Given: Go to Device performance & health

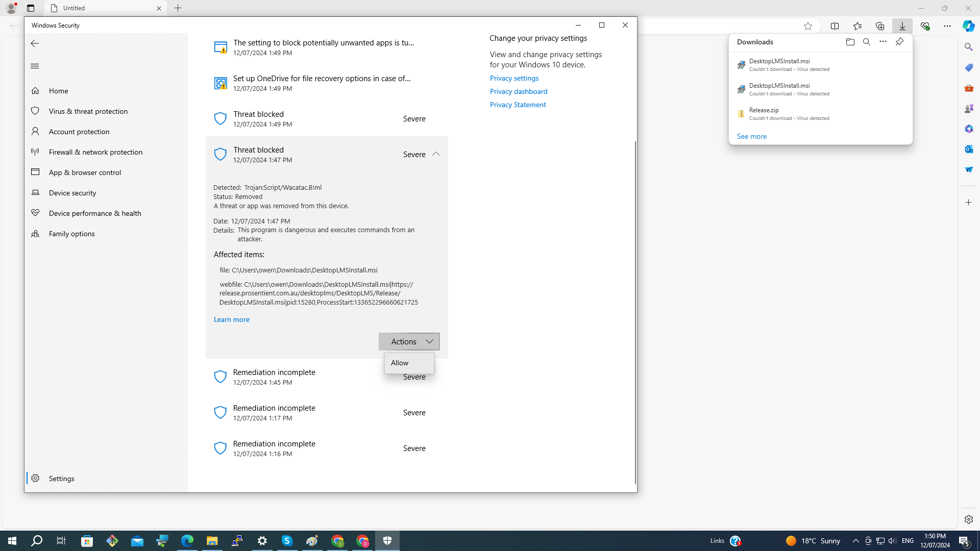Looking at the screenshot, I should click(x=106, y=213).
